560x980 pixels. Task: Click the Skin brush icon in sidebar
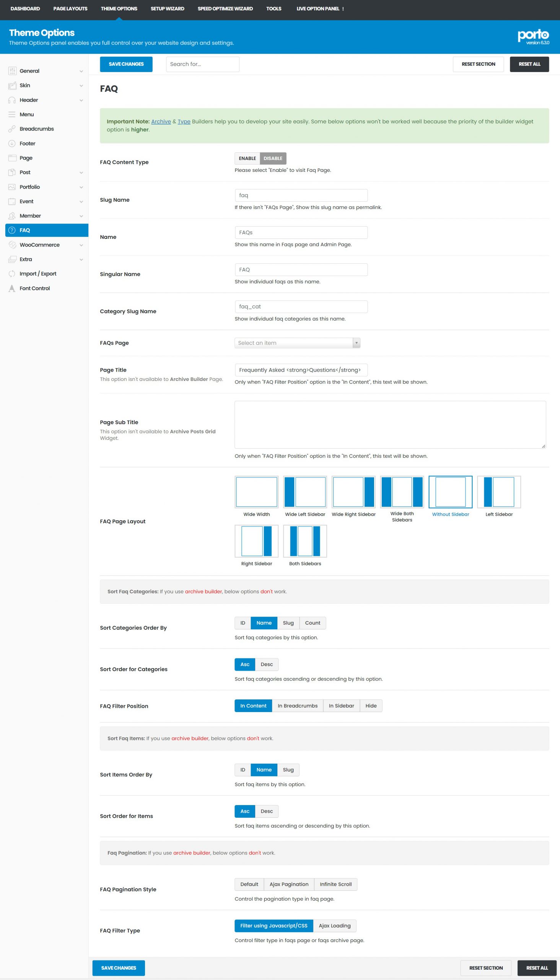click(x=12, y=85)
